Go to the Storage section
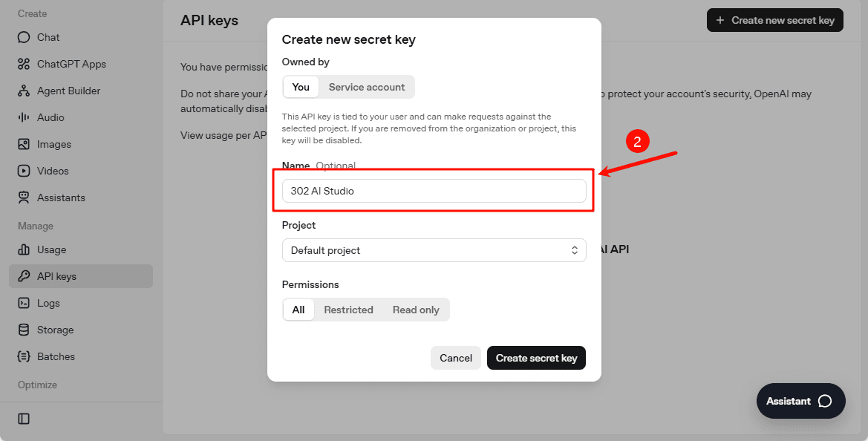 coord(56,330)
